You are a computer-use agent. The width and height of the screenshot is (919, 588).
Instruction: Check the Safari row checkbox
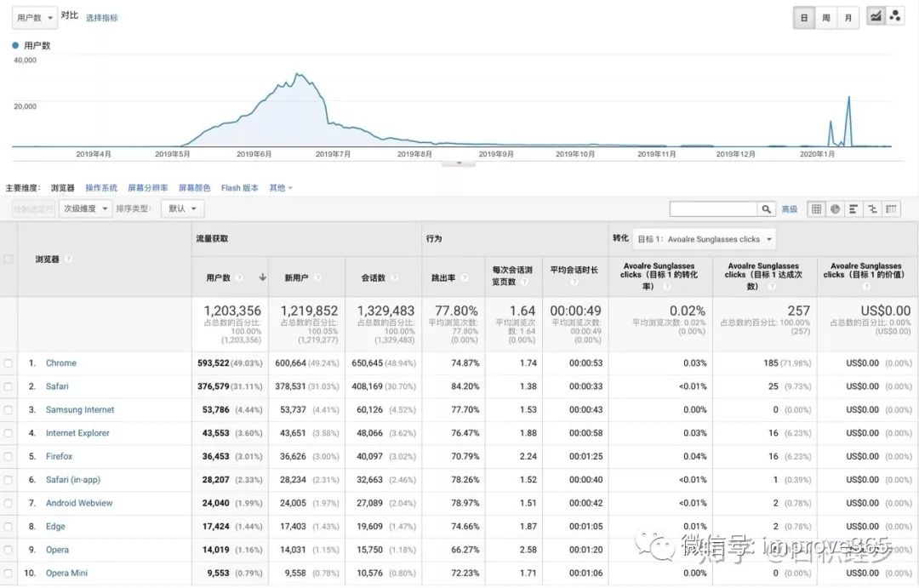tap(9, 386)
